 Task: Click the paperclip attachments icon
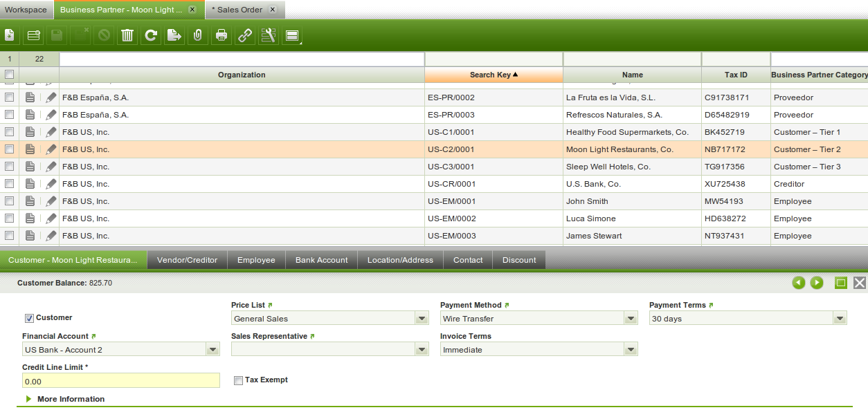197,35
